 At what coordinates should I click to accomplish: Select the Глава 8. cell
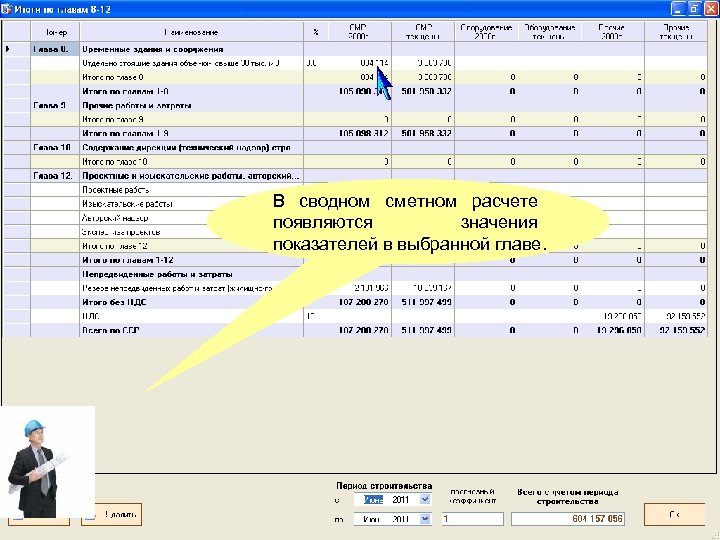pyautogui.click(x=55, y=49)
